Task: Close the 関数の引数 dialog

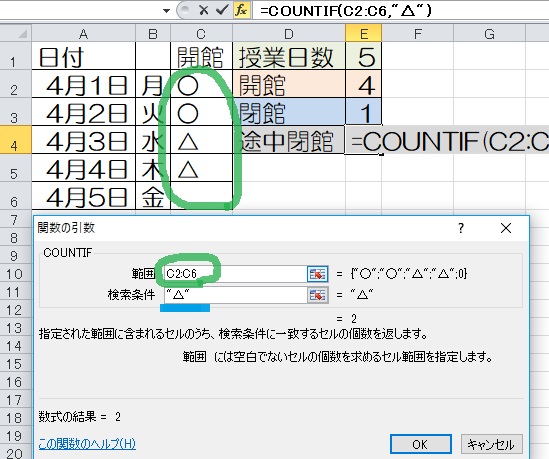Action: coord(506,228)
